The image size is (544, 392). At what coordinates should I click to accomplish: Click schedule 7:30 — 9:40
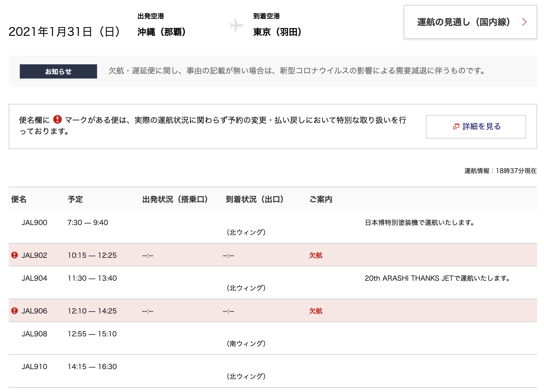pos(88,223)
